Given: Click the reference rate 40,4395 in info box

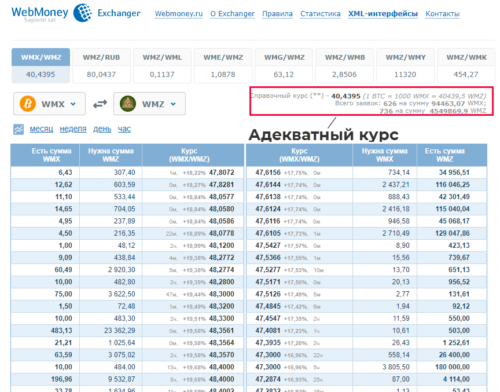Looking at the screenshot, I should click(346, 96).
